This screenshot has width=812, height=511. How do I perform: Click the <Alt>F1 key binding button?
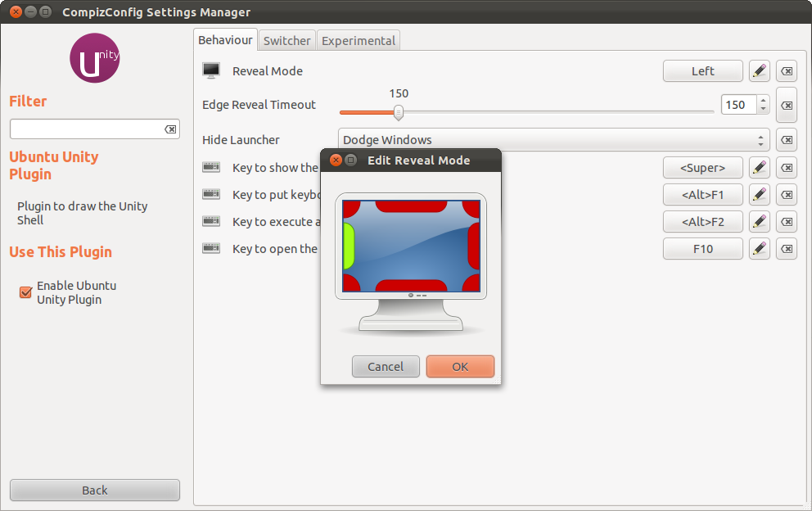[703, 195]
